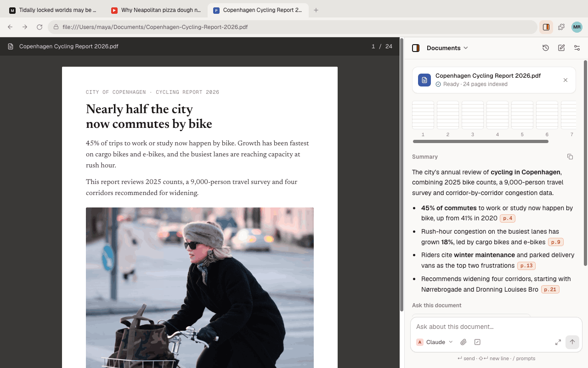
Task: Send message with the up arrow button
Action: tap(572, 342)
